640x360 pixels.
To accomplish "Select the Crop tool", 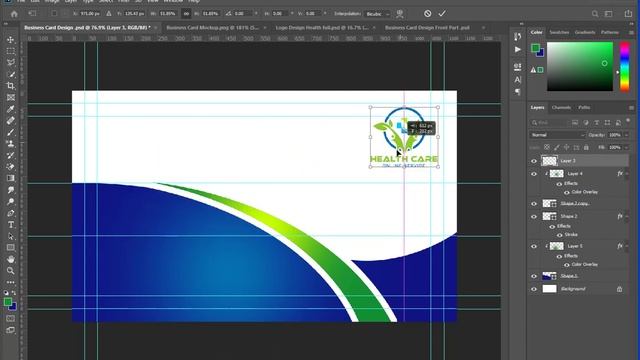I will coord(11,86).
